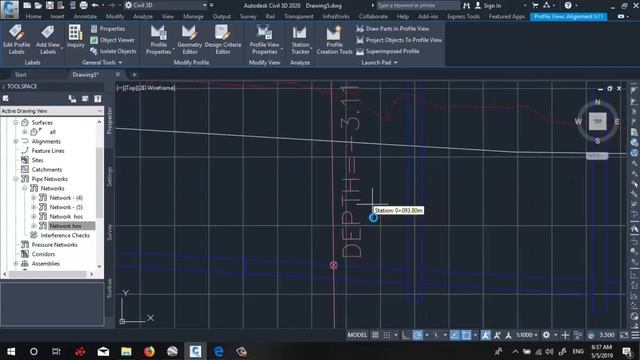Add new drawing tab with plus button
The image size is (640, 360).
(x=134, y=75)
